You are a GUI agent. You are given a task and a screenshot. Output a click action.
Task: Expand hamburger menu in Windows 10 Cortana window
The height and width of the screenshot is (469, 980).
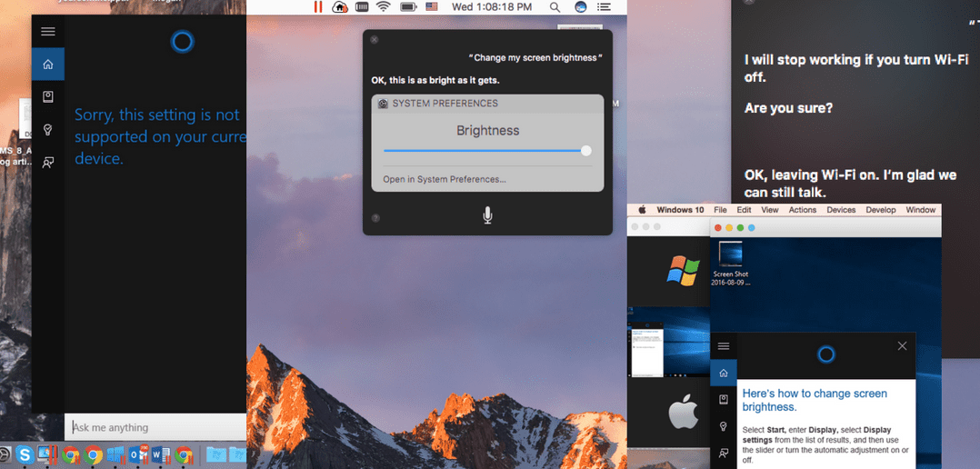pyautogui.click(x=724, y=346)
